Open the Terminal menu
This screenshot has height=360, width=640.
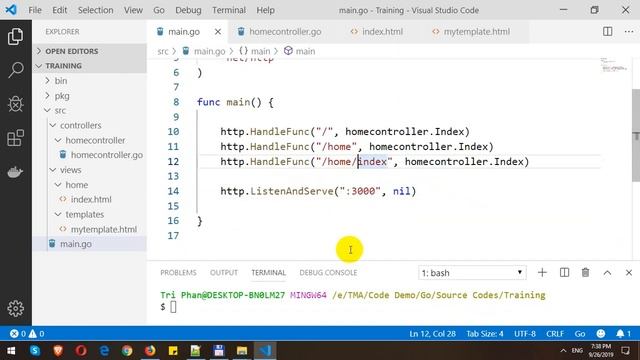point(229,10)
